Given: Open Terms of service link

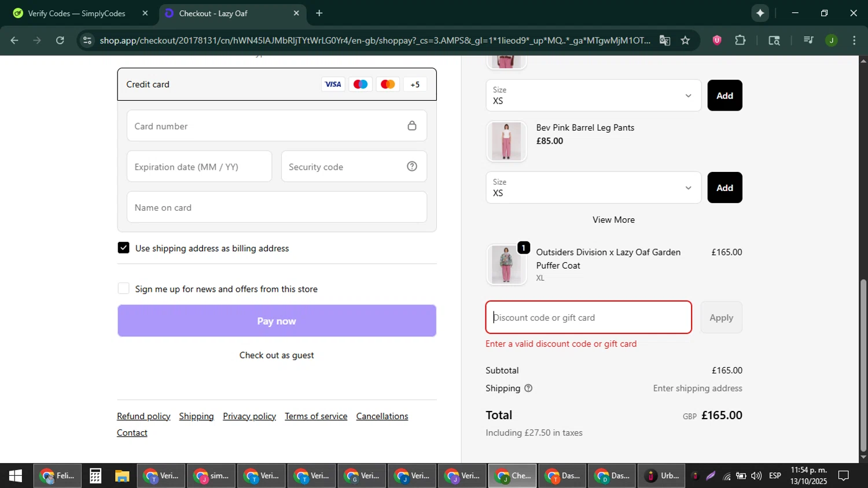Looking at the screenshot, I should click(316, 416).
